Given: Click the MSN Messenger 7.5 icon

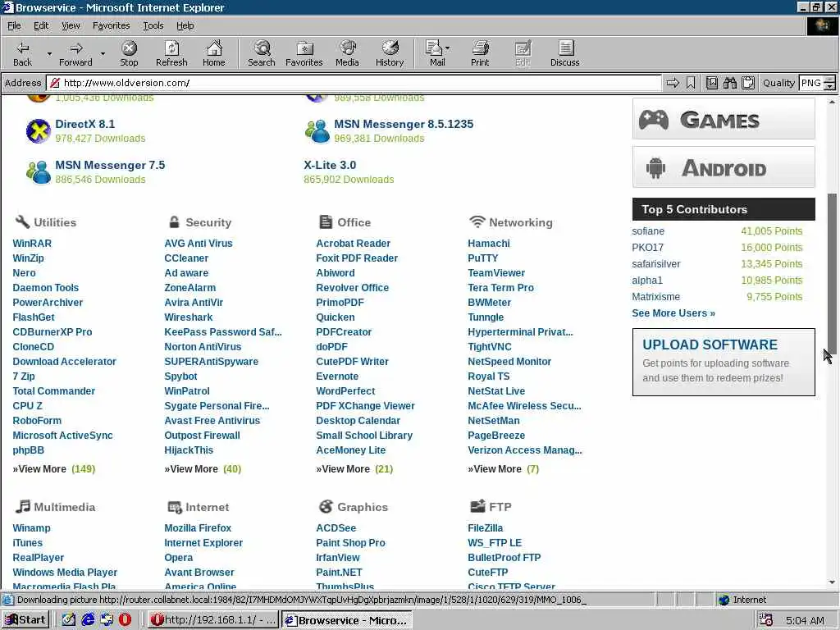Looking at the screenshot, I should [39, 172].
